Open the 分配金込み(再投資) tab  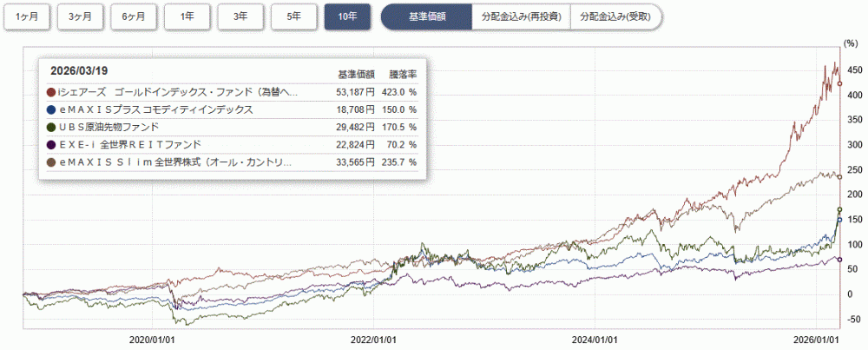pos(521,17)
